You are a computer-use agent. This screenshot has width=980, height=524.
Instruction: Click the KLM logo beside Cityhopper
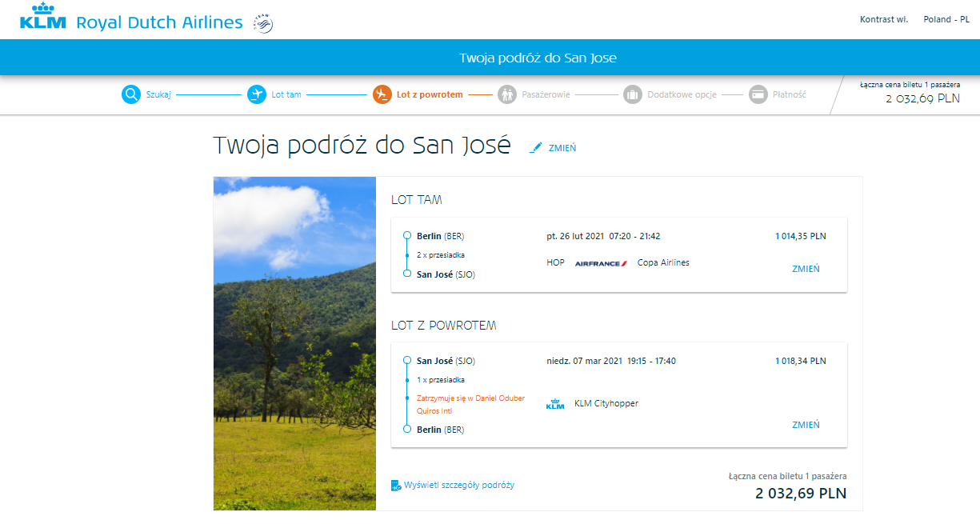point(555,404)
